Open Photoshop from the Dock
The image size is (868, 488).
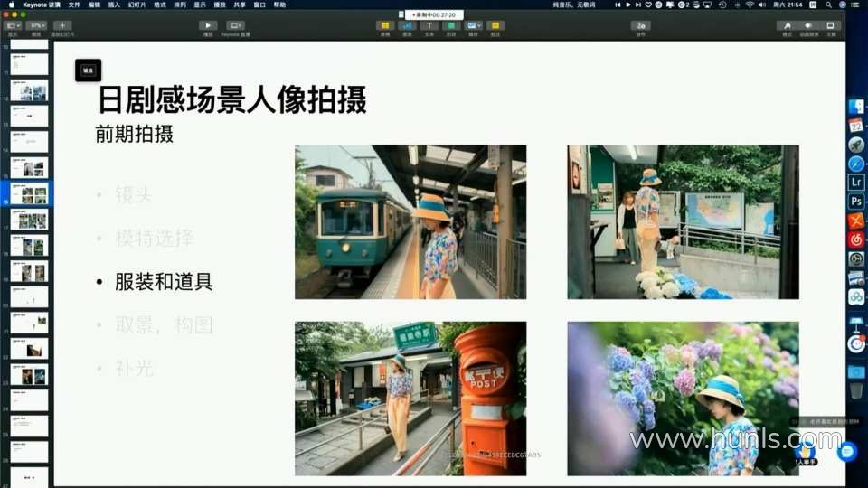(856, 202)
